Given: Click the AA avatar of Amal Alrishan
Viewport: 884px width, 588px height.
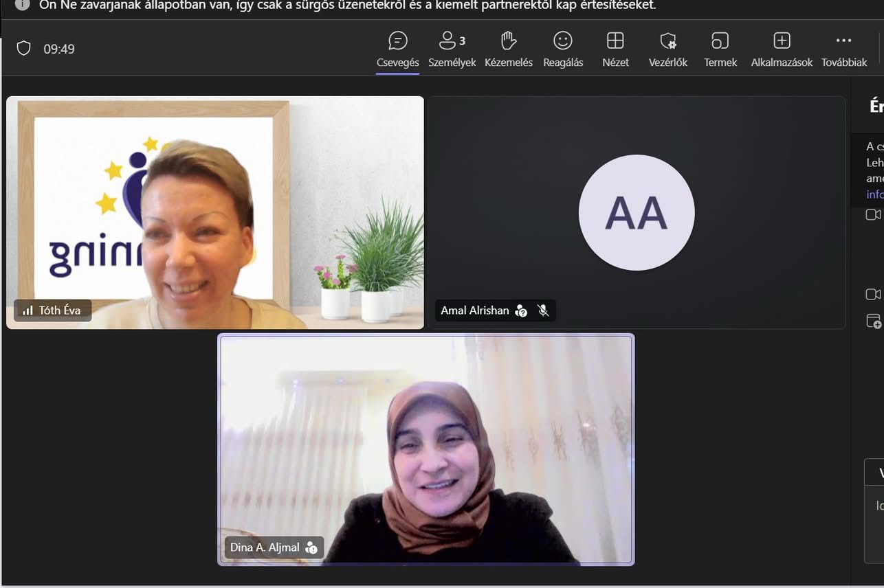Looking at the screenshot, I should (x=636, y=212).
